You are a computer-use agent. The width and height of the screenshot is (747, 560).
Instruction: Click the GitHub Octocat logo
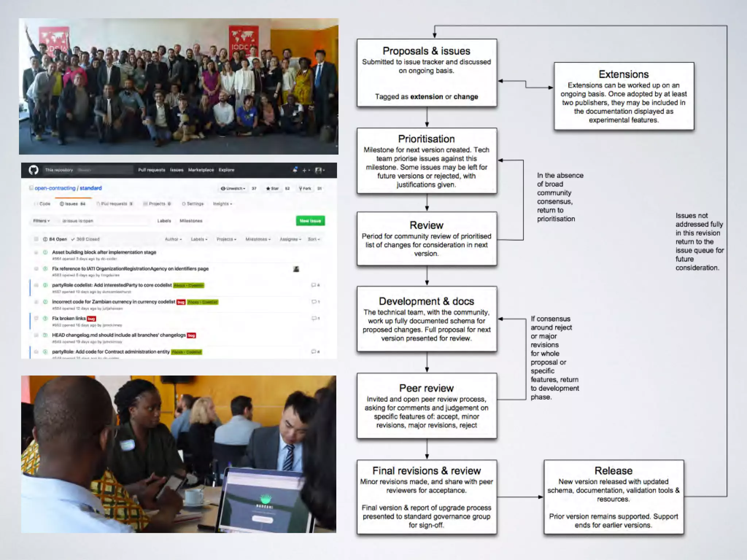(x=34, y=170)
